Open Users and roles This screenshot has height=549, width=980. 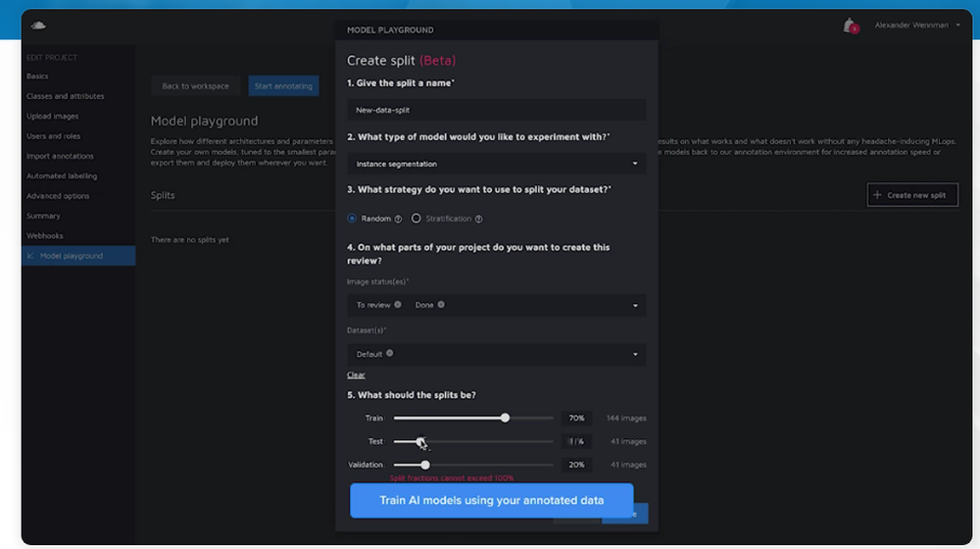point(53,136)
